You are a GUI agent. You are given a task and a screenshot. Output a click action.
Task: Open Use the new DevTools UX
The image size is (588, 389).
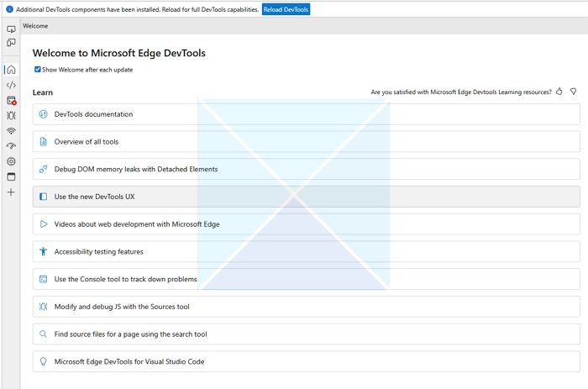click(94, 197)
